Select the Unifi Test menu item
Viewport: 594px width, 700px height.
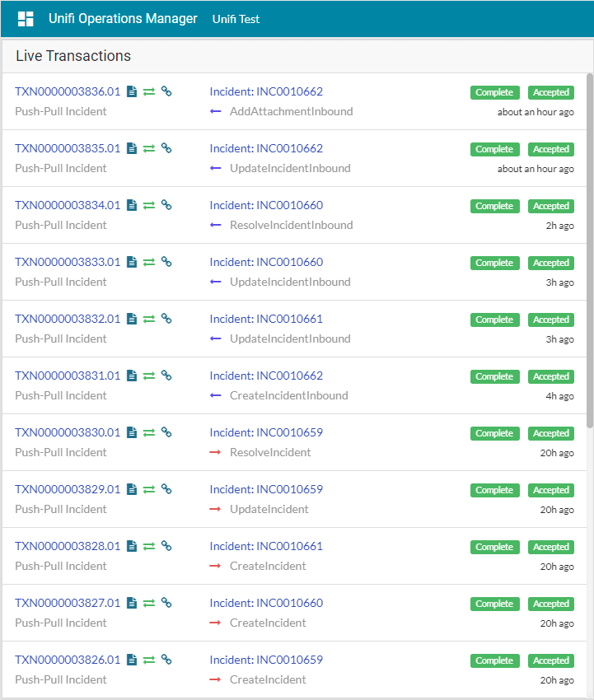[x=236, y=19]
